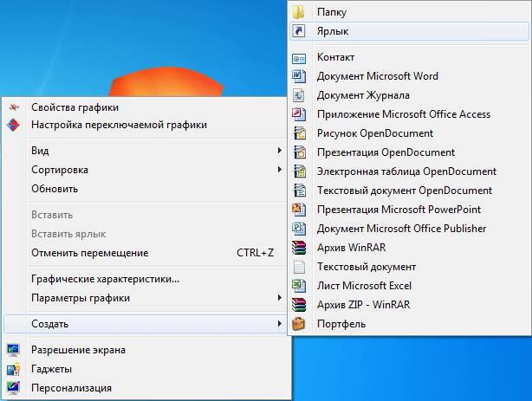This screenshot has width=532, height=401.
Task: Open Разрешение экрана settings
Action: click(147, 350)
